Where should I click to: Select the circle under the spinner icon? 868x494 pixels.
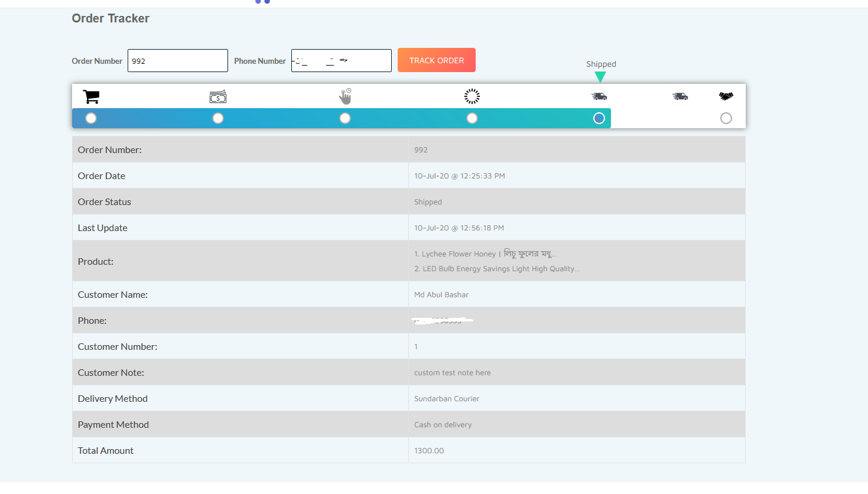point(472,118)
